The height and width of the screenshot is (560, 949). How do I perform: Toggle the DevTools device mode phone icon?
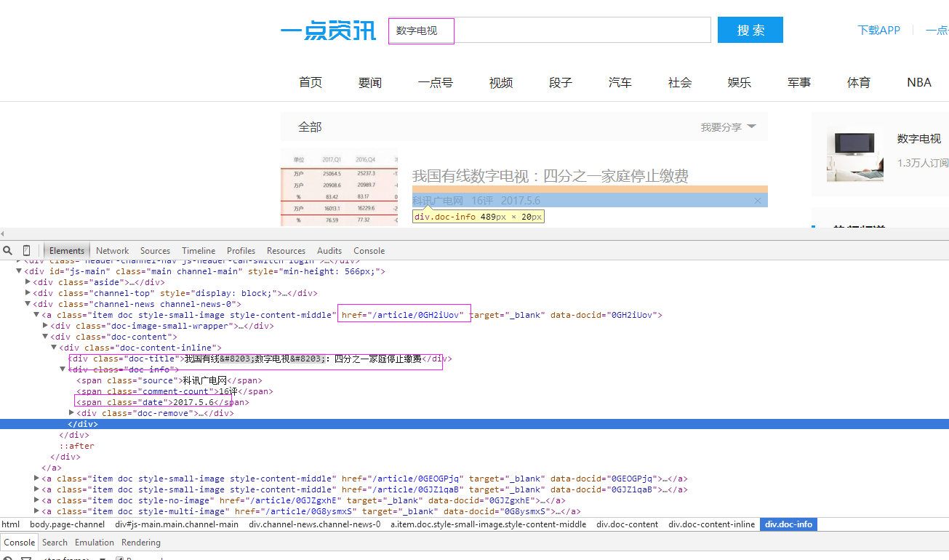pos(26,250)
